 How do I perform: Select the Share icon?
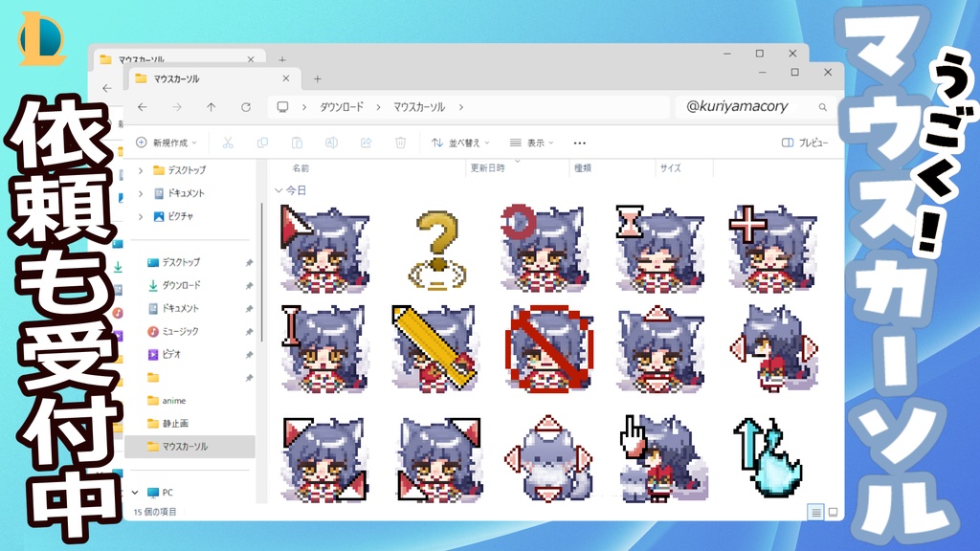[366, 142]
